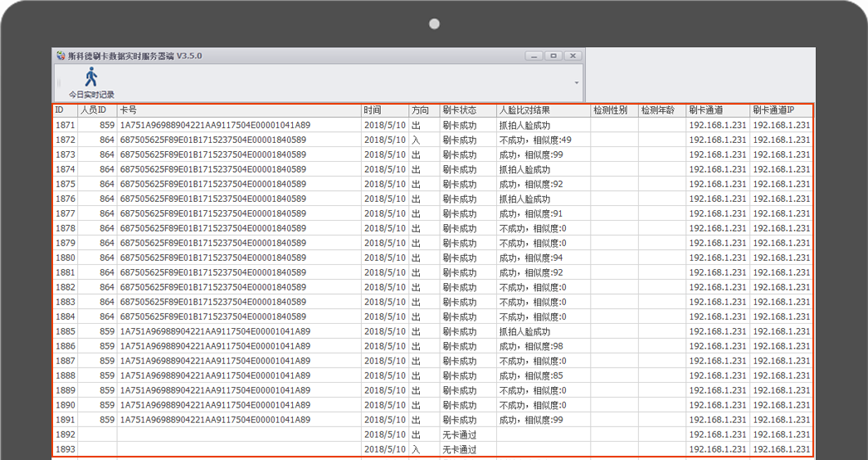This screenshot has height=460, width=868.
Task: Select the row with ID 1881
Action: click(x=433, y=272)
